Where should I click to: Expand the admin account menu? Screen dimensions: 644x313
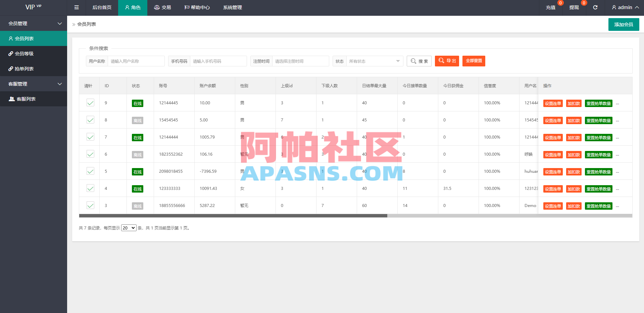tap(624, 7)
